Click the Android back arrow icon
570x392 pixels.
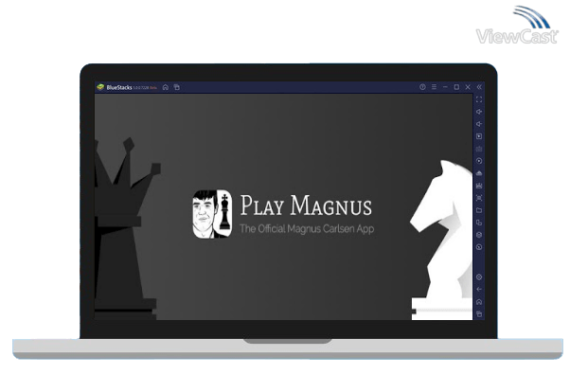point(479,290)
